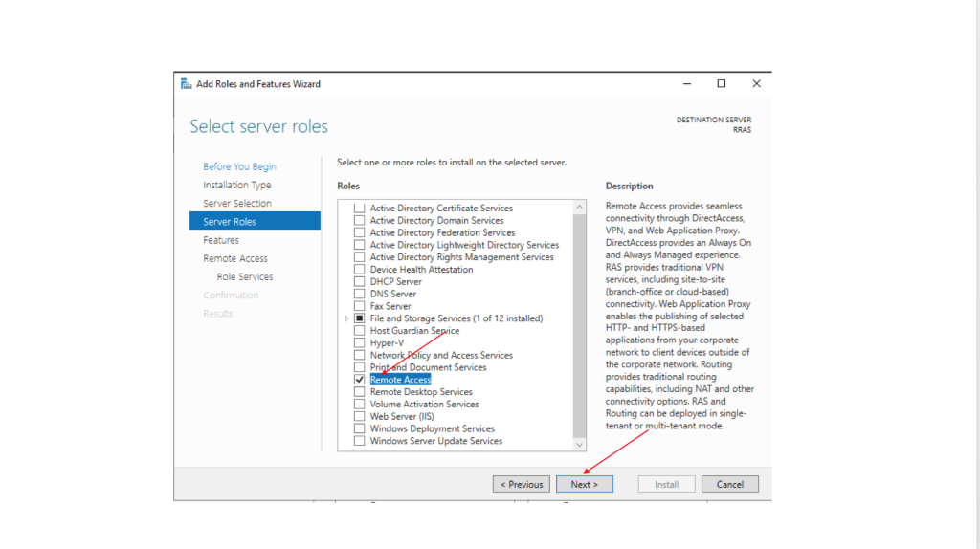Screen dimensions: 980x549
Task: Maximize the wizard window
Action: click(722, 84)
